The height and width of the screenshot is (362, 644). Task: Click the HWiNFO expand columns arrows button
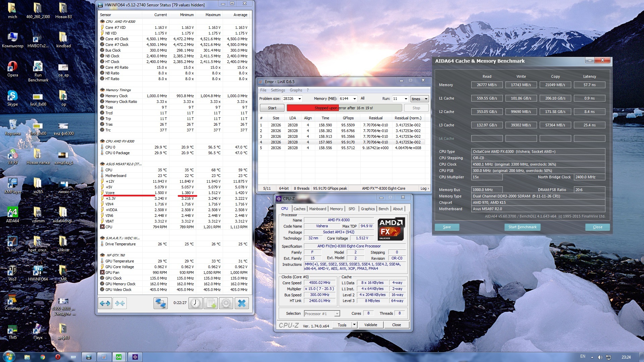point(105,304)
